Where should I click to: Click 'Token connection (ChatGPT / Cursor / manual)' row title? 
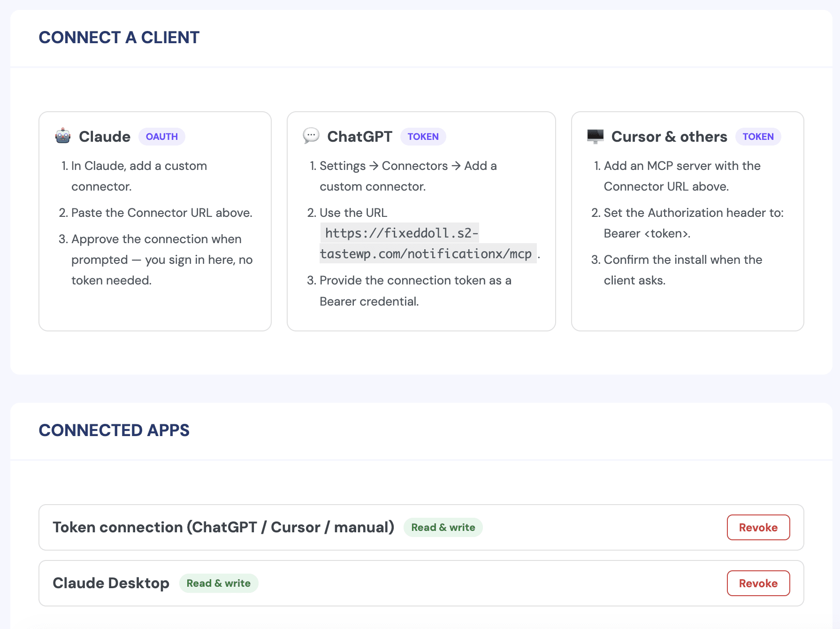point(223,527)
